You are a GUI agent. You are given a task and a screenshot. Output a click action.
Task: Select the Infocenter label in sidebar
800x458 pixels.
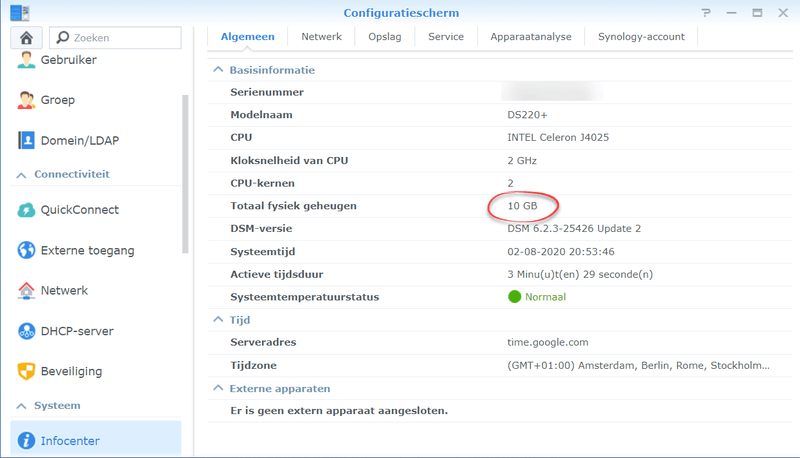coord(70,441)
